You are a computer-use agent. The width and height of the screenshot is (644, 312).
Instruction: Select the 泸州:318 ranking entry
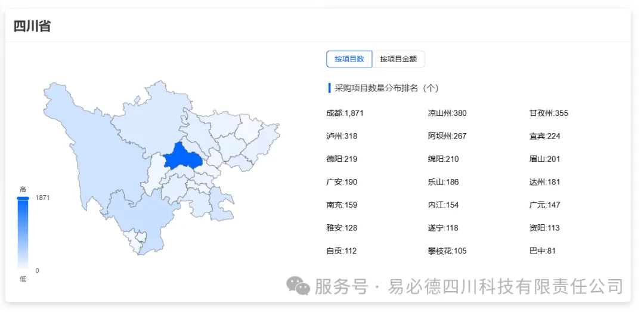[342, 136]
